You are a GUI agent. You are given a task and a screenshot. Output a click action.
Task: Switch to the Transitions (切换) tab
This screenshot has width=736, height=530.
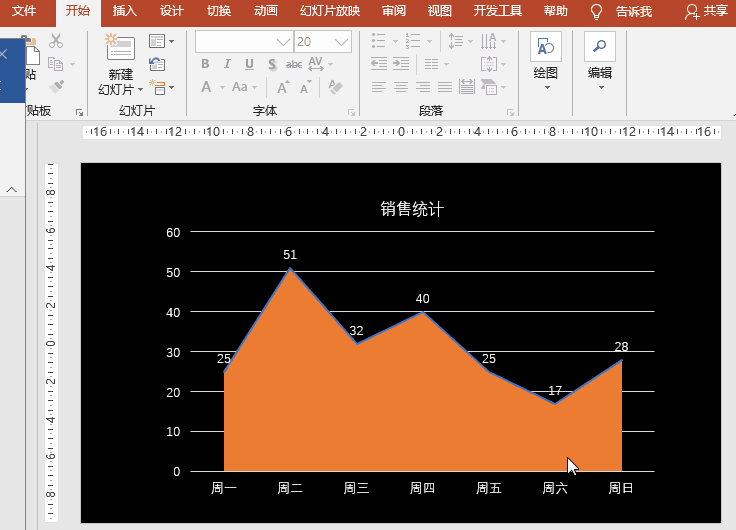(219, 11)
